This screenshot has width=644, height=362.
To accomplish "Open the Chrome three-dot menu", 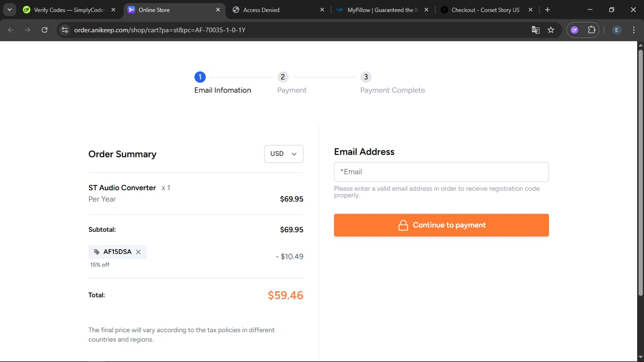I will coord(634,30).
